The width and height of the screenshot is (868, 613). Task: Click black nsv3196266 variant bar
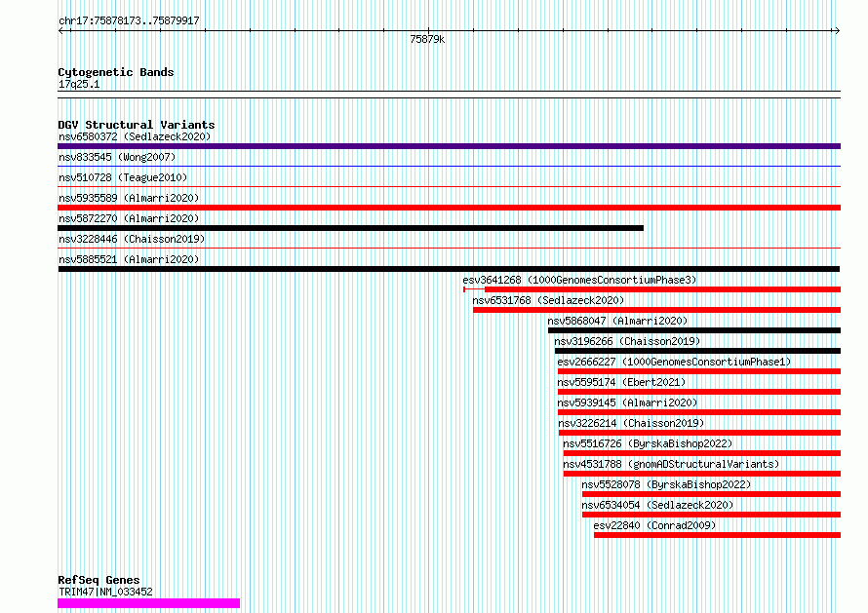tap(697, 351)
